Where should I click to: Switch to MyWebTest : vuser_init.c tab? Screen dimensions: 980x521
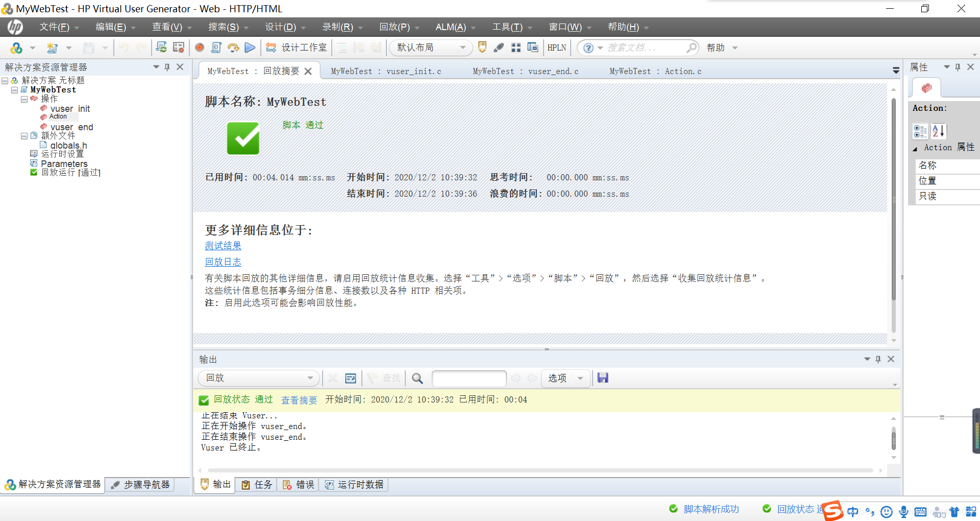[x=386, y=72]
